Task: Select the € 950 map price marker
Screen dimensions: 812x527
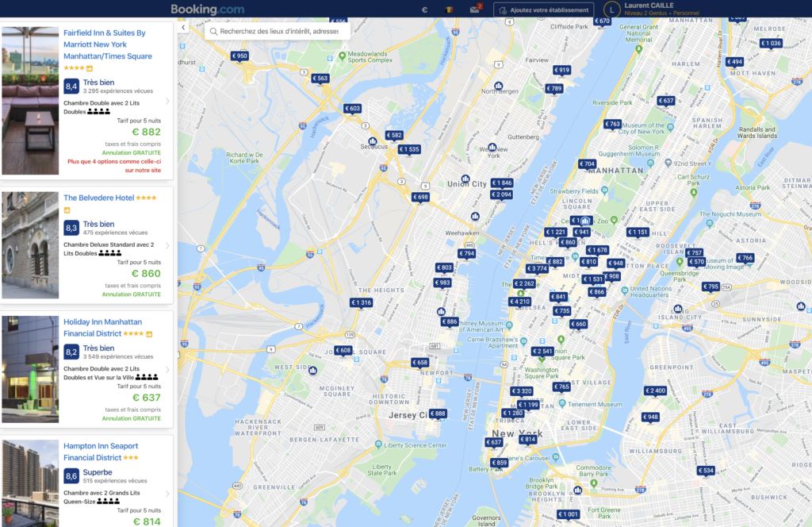Action: tap(239, 56)
